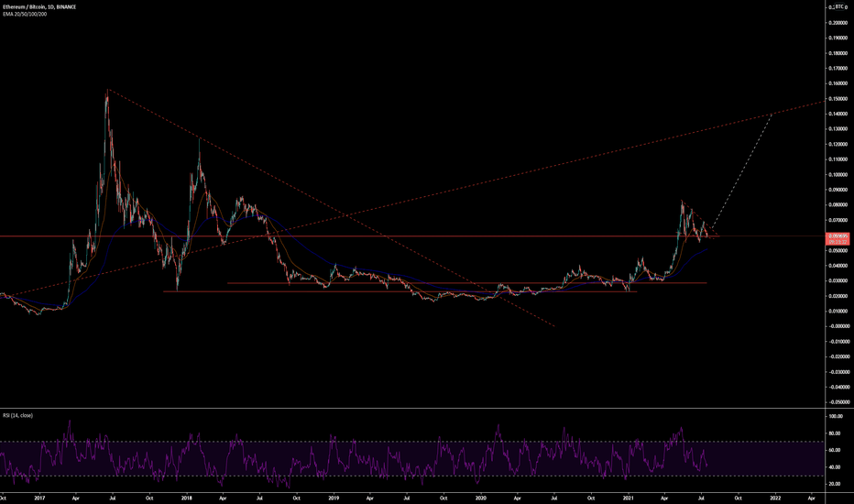Viewport: 854px width, 504px height.
Task: Click the 0.030000 price axis label
Action: 838,281
